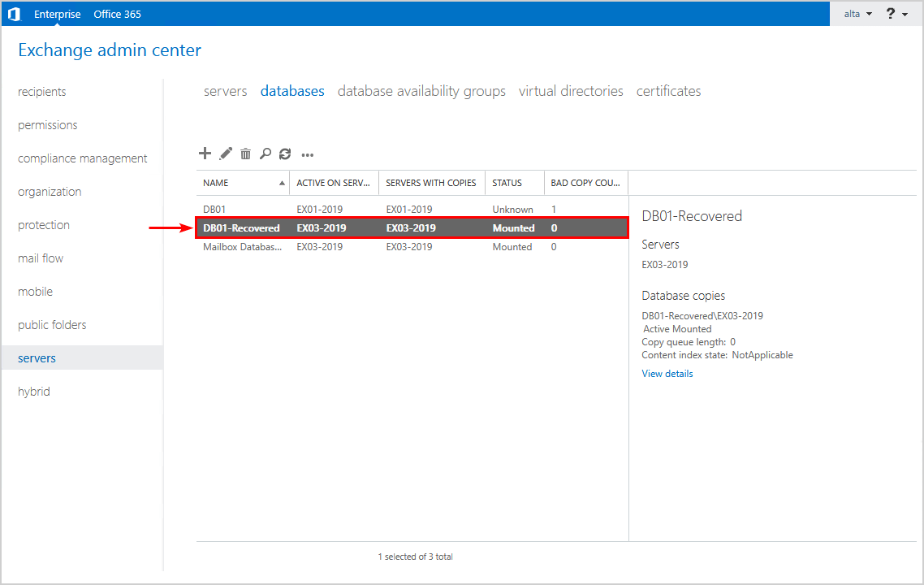Screen dimensions: 924x585
Task: Switch to the servers tab
Action: pos(225,91)
